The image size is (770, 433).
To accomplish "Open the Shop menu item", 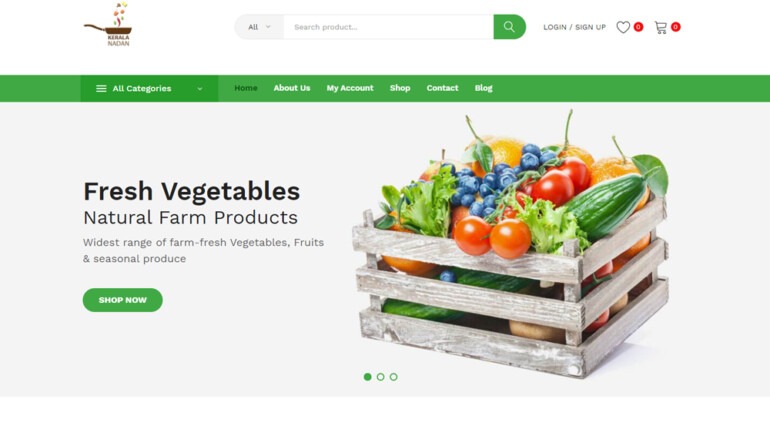I will tap(400, 88).
